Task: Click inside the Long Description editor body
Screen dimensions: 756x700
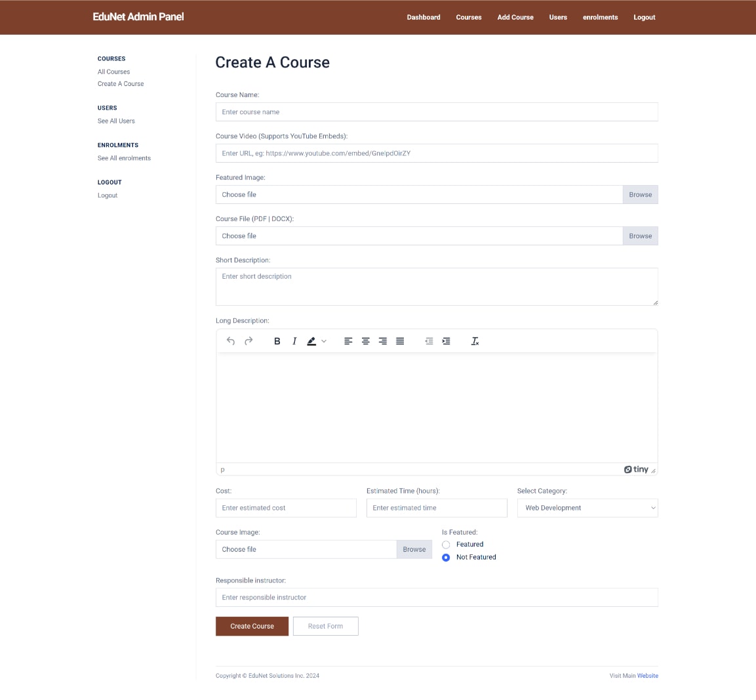Action: 437,407
